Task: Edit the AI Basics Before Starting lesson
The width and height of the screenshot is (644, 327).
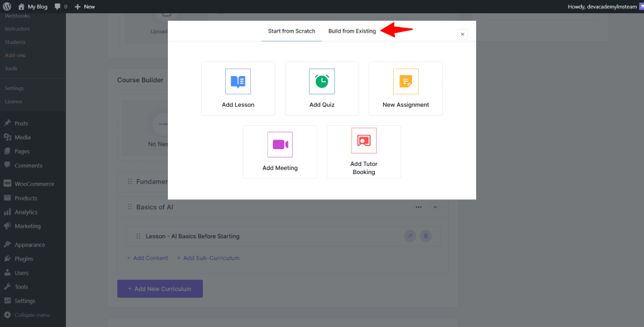Action: 410,236
